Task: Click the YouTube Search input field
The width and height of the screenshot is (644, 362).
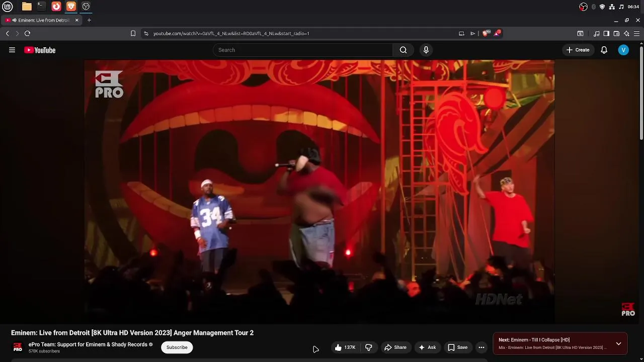Action: point(303,50)
